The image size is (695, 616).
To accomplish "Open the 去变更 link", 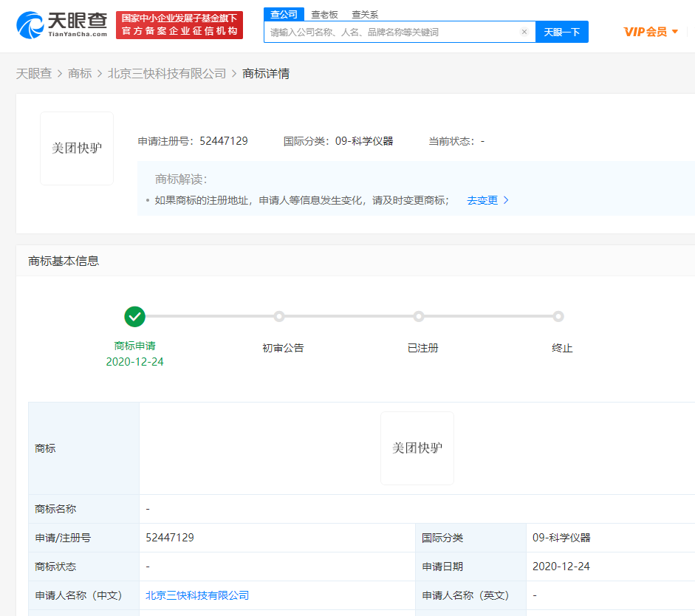I will coord(483,199).
